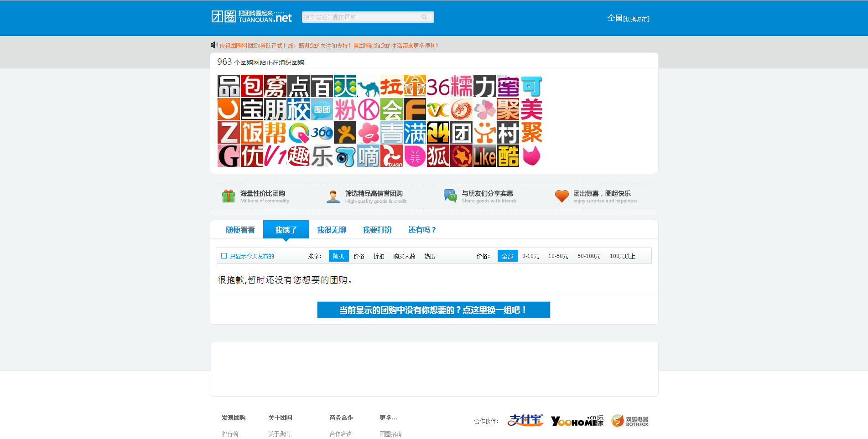
Task: Open the orange 拉 logo tile
Action: click(x=391, y=86)
